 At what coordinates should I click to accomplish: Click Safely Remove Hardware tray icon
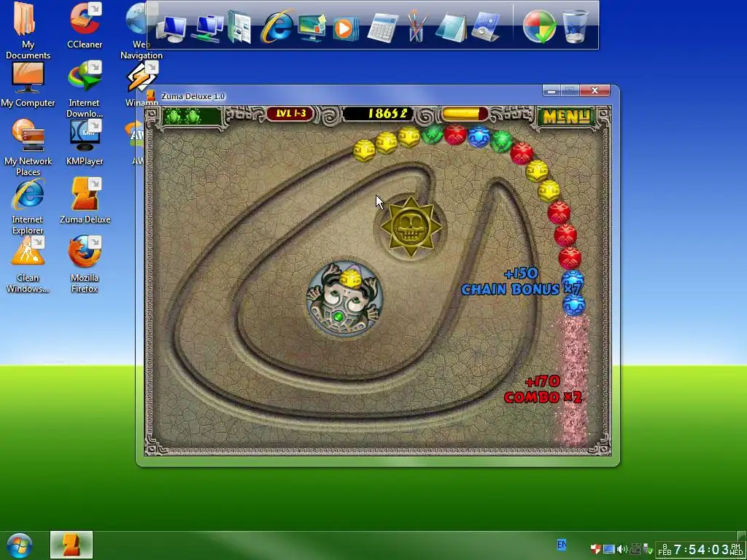pos(648,550)
